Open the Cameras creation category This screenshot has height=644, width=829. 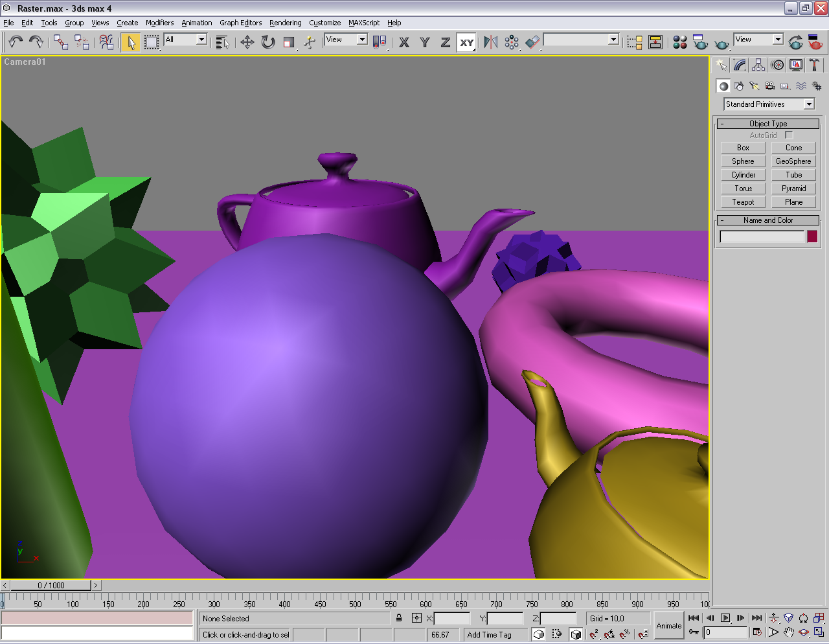click(x=770, y=86)
